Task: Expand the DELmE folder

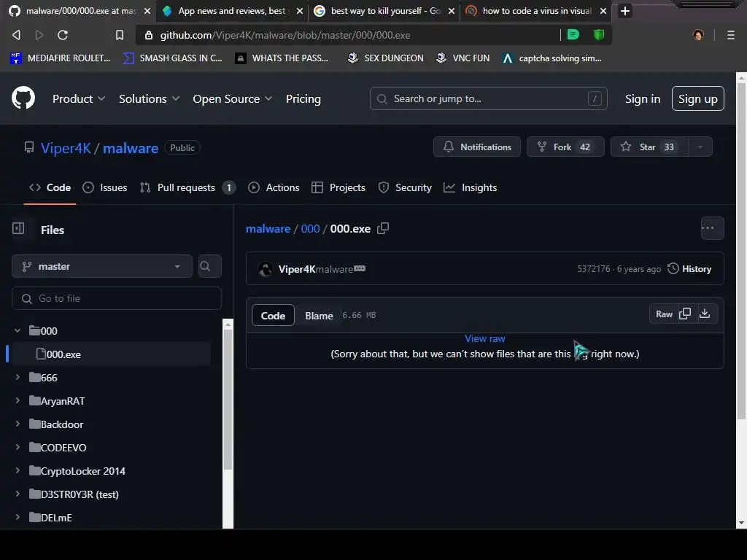Action: click(x=18, y=517)
